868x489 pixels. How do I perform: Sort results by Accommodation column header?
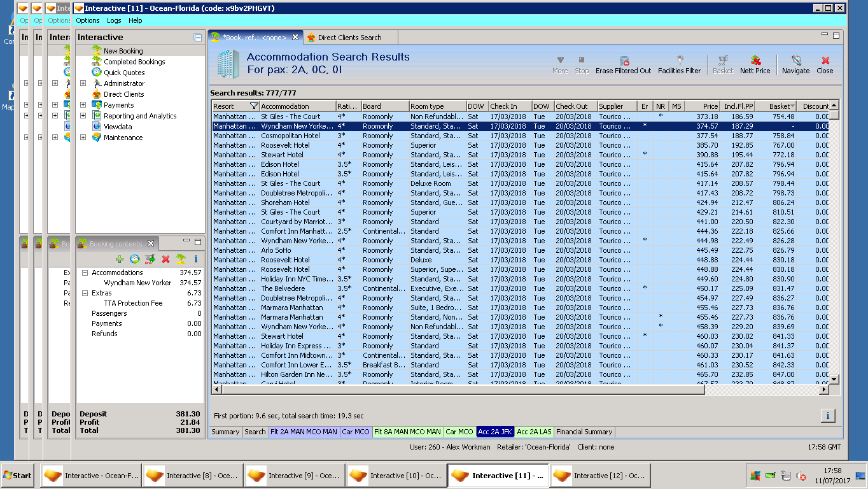[x=297, y=106]
